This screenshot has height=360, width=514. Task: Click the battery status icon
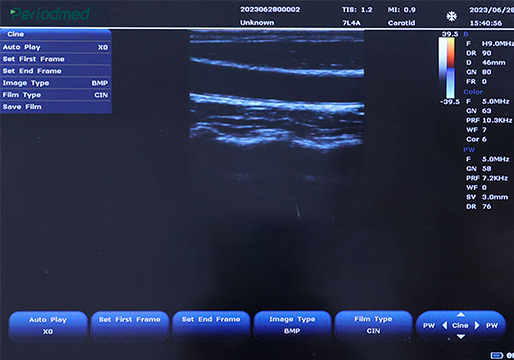497,355
